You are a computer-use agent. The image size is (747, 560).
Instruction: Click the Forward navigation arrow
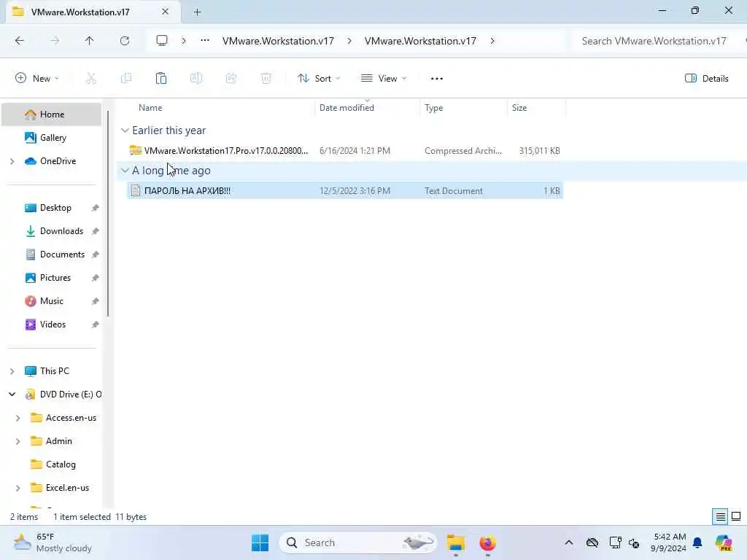pos(55,41)
